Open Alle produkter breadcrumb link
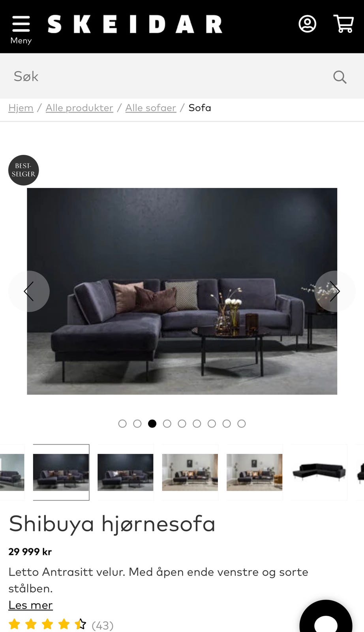 click(79, 108)
